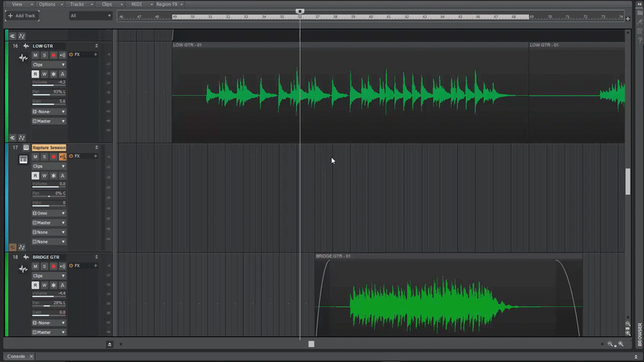Freeze the BRIDGE GTR track
Screen dimensions: 644x362
[54, 285]
